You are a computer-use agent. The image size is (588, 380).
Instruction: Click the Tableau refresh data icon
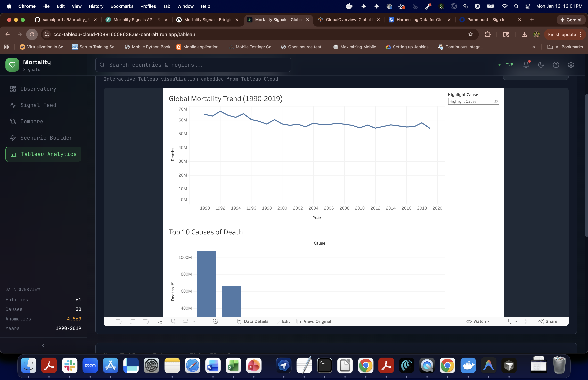[160, 321]
